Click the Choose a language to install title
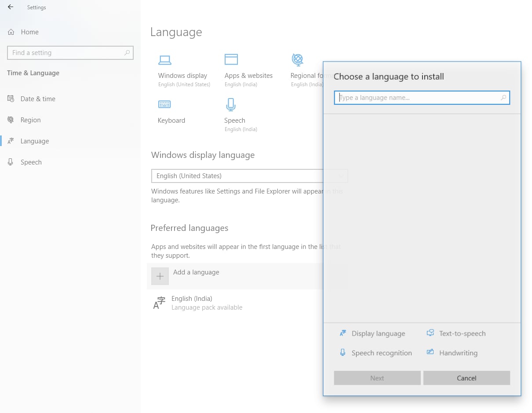Screen dimensions: 532x413 [389, 77]
